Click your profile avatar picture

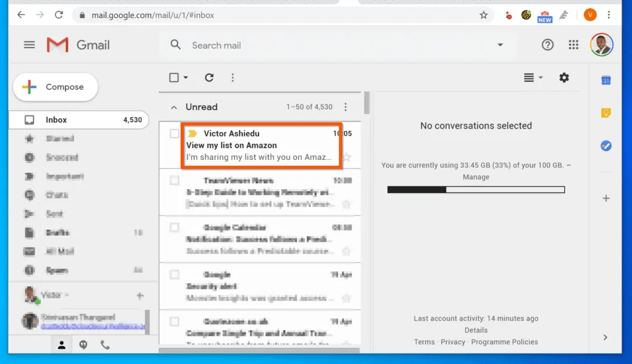click(602, 44)
